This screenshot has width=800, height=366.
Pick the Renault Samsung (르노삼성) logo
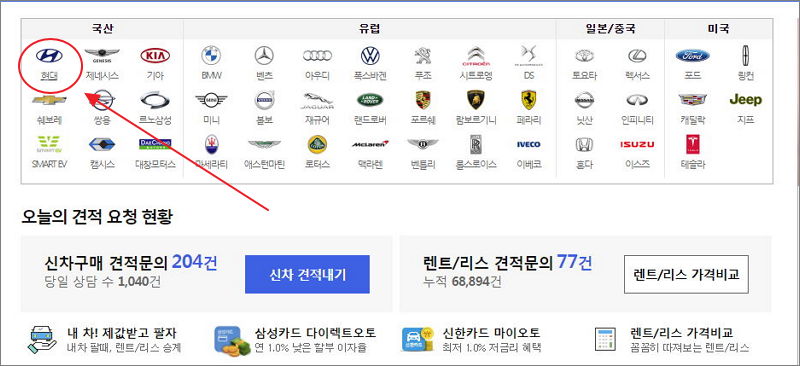pos(155,100)
